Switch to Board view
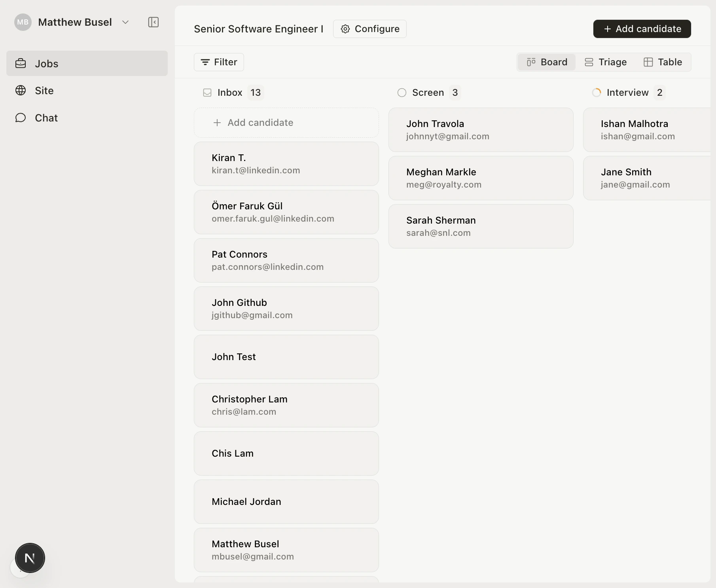 click(x=547, y=62)
